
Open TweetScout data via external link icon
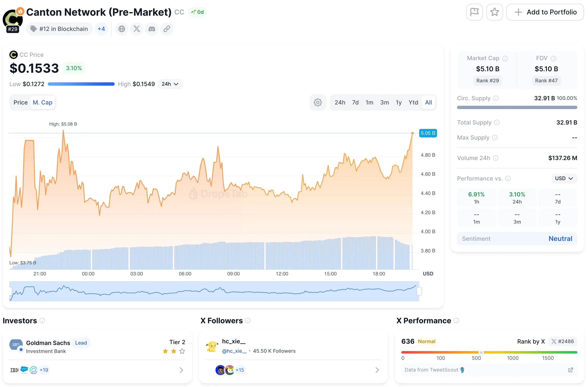click(571, 370)
